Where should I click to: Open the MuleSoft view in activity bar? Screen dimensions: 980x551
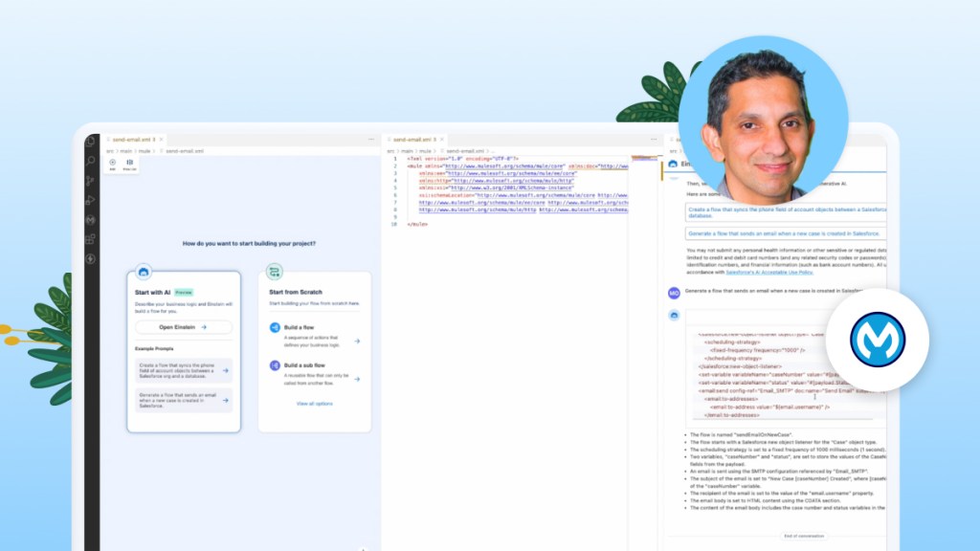click(x=91, y=219)
